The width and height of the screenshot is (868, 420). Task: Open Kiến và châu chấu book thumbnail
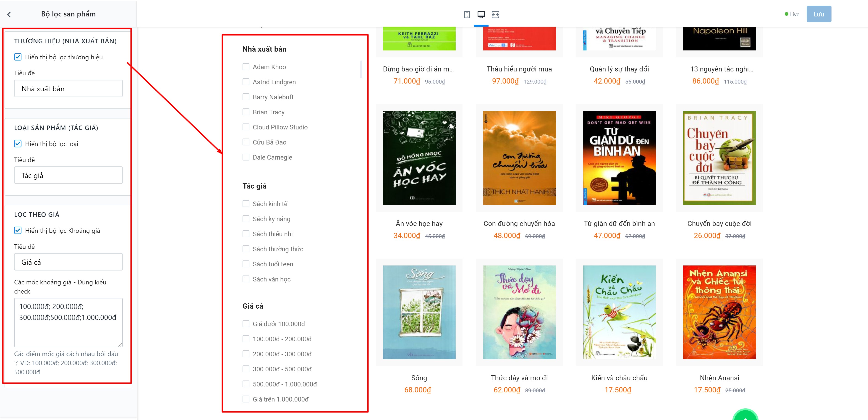(x=619, y=312)
